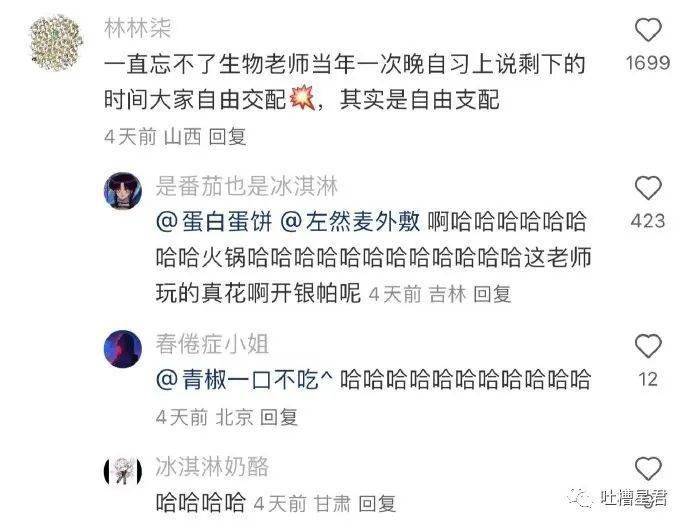Click the 1699 like count
Viewport: 690px width, 528px height.
pos(648,62)
